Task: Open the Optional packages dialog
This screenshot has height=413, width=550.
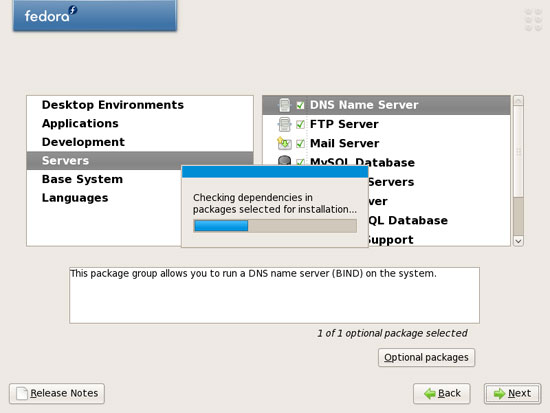Action: point(427,358)
